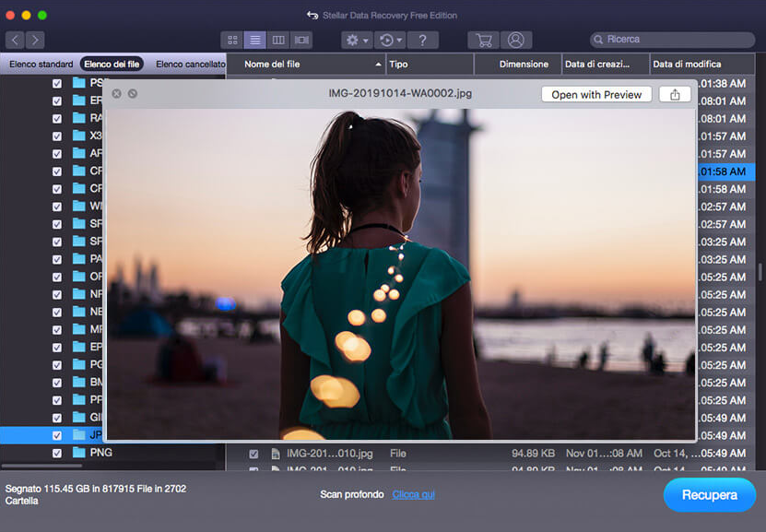Click the 01:38 AM modified time
Image resolution: width=766 pixels, height=532 pixels.
(x=723, y=84)
